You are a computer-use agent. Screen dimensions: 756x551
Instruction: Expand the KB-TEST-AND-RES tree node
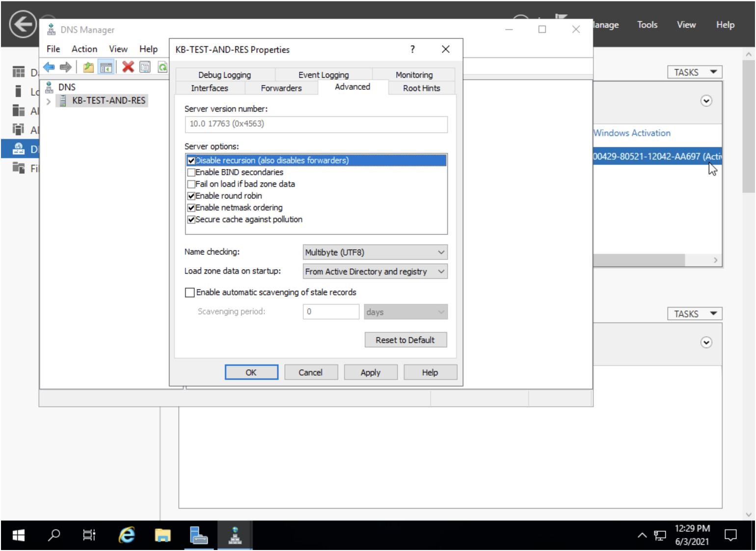[x=48, y=101]
